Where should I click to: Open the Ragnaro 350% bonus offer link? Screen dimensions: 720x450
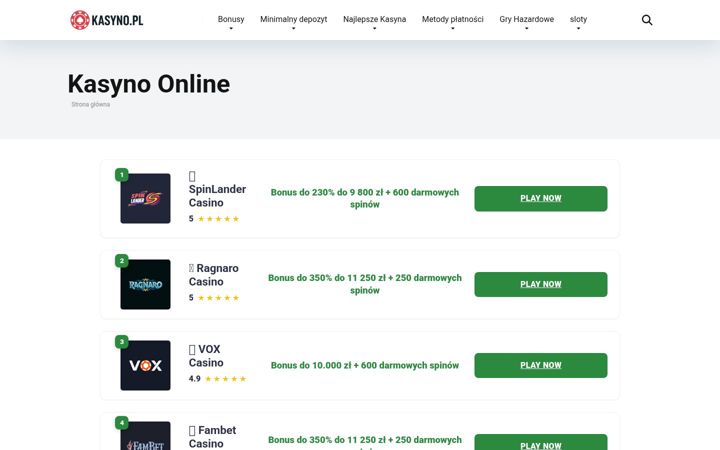pos(365,284)
